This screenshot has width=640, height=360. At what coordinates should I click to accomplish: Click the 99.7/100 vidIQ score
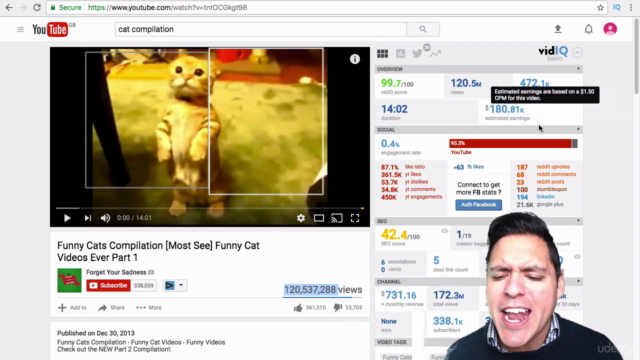click(397, 83)
